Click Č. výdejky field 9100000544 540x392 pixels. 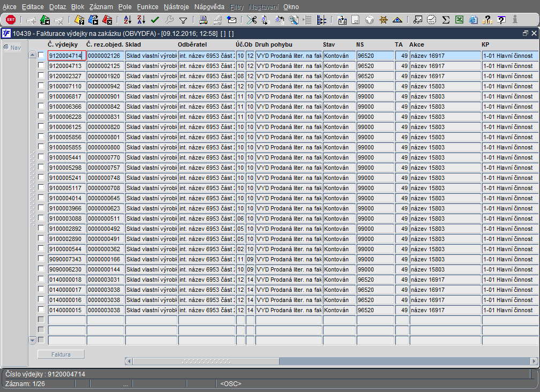[x=67, y=249]
